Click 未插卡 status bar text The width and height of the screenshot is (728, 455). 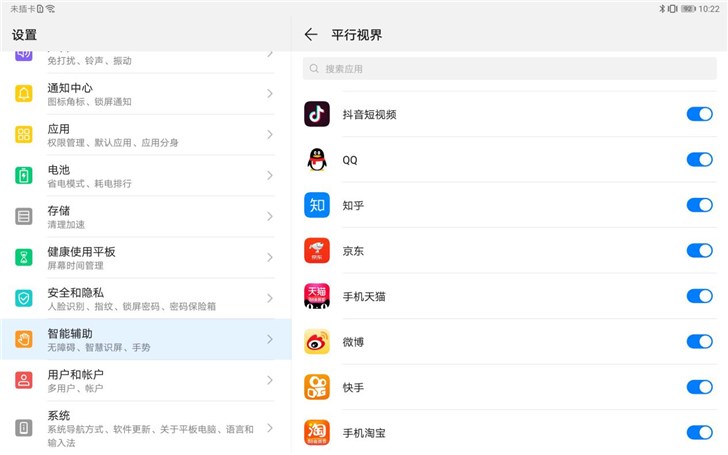point(22,8)
